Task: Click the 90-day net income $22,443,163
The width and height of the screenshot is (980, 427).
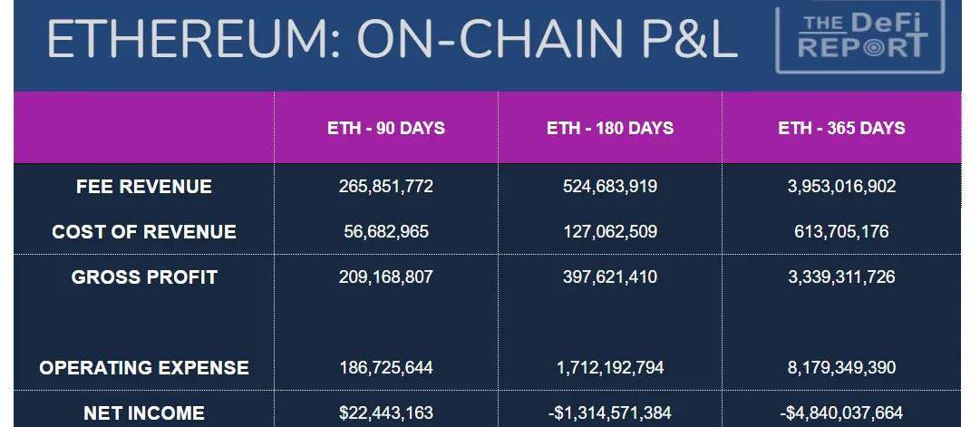Action: click(x=386, y=413)
